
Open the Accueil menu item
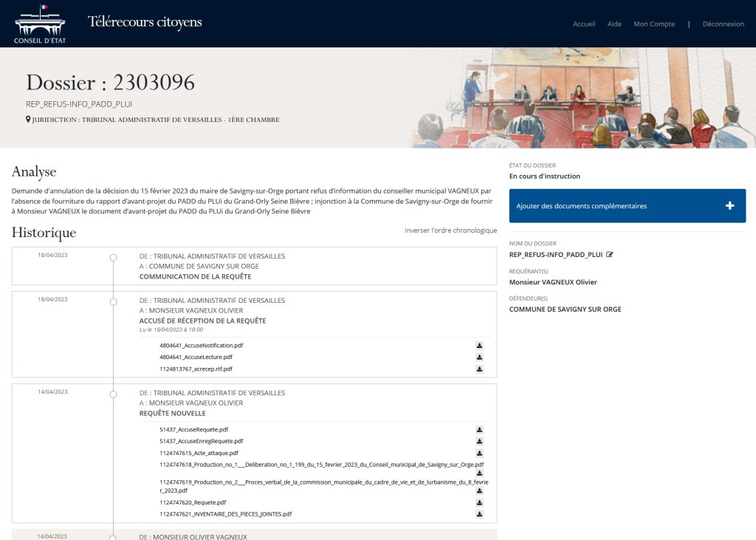pos(584,24)
